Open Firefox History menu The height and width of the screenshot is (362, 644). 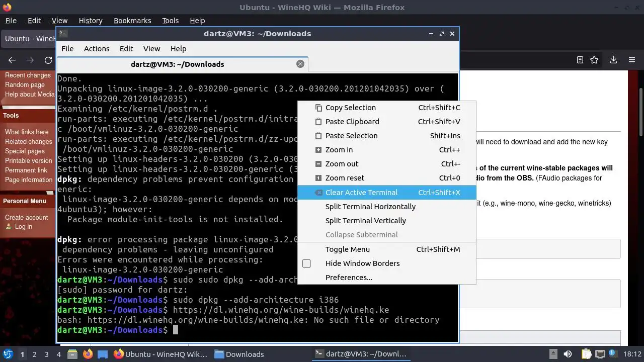pyautogui.click(x=91, y=21)
